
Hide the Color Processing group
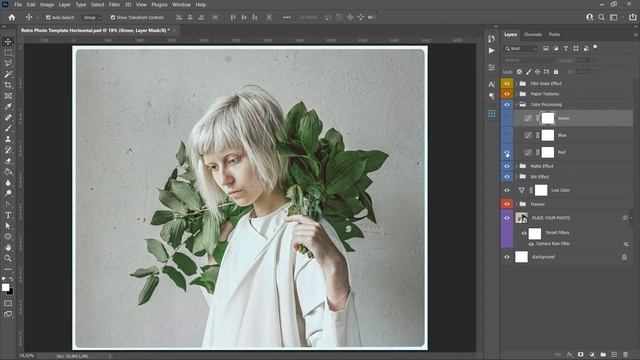(x=507, y=104)
